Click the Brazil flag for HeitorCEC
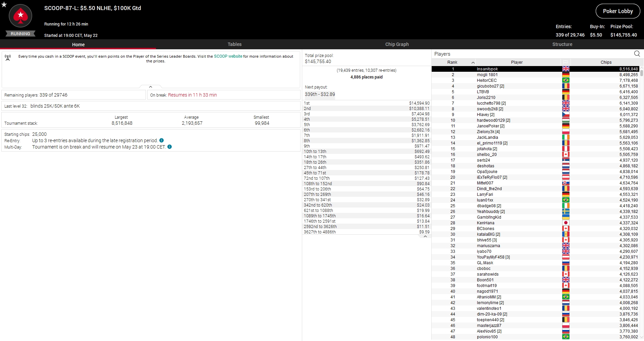The width and height of the screenshot is (644, 341). tap(566, 80)
